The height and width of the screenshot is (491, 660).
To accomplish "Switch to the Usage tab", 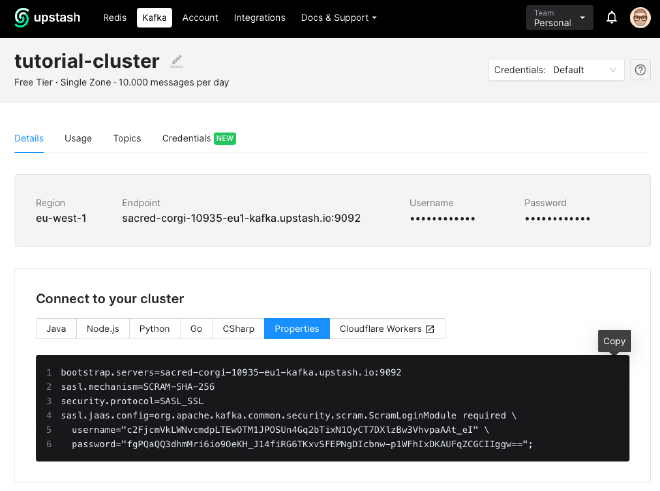I will 78,138.
